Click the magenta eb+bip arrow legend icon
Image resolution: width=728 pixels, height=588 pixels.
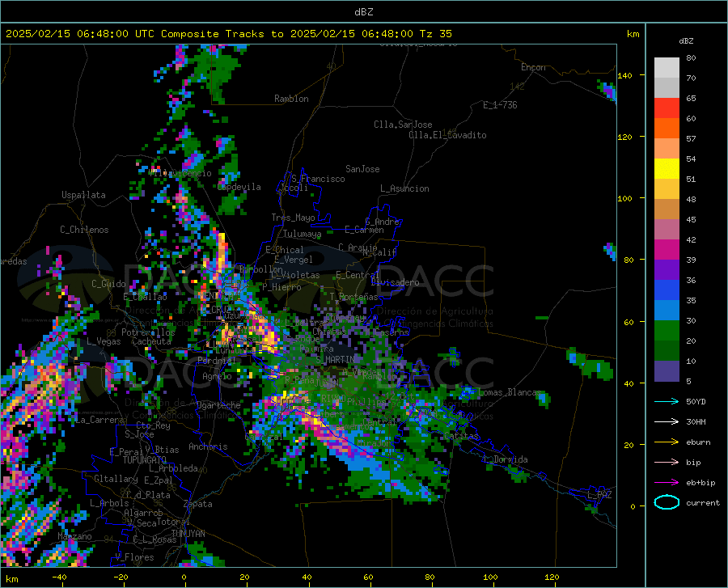(x=667, y=483)
